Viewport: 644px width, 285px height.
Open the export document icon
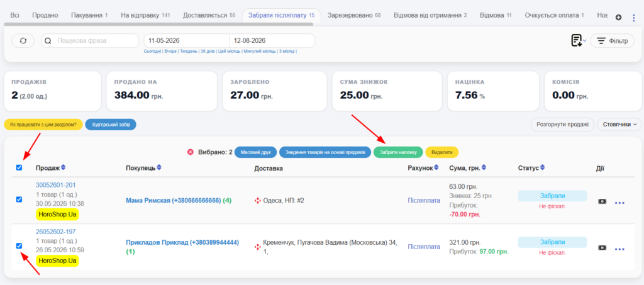pos(577,41)
